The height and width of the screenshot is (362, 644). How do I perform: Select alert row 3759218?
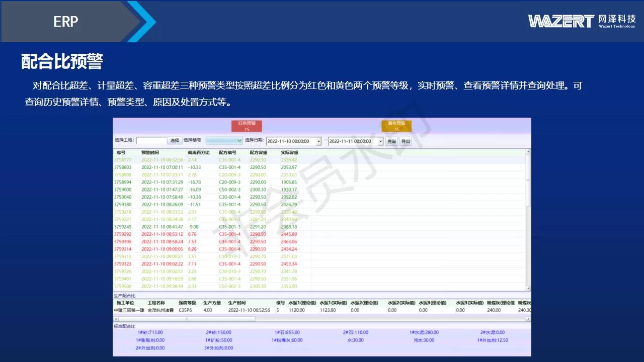(x=319, y=212)
